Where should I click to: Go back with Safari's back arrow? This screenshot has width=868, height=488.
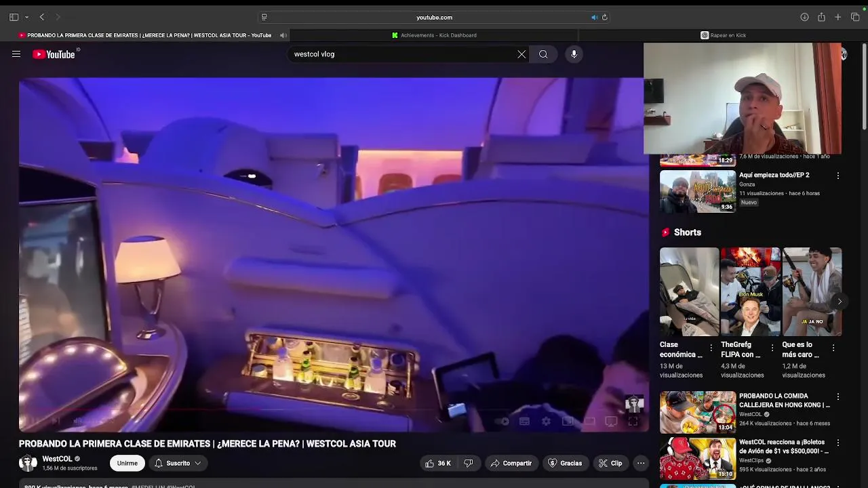point(42,17)
